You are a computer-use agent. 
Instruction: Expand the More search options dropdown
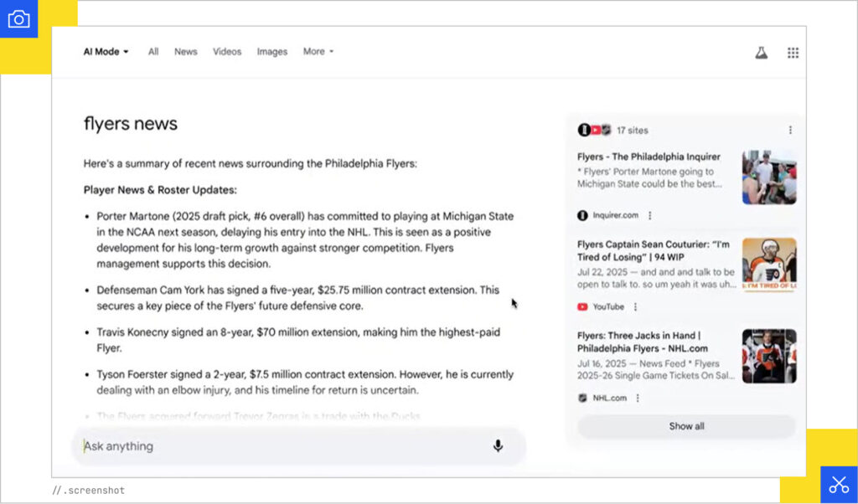pyautogui.click(x=318, y=51)
